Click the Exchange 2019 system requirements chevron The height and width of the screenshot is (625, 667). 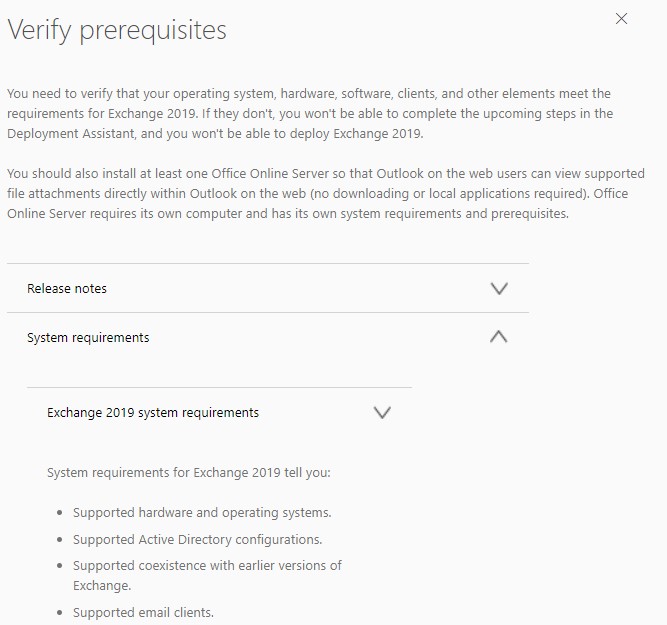pos(381,412)
